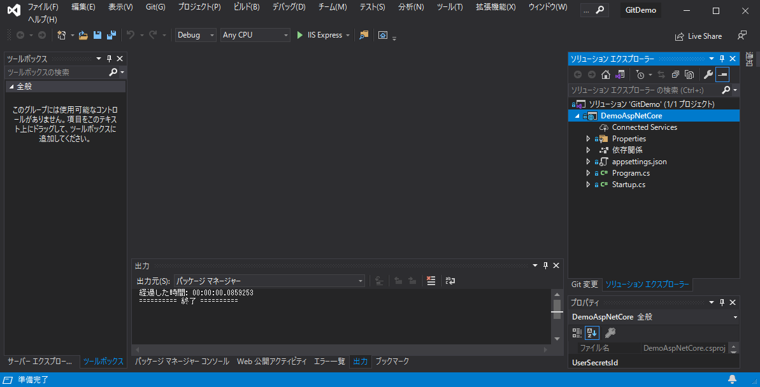Select the ソリューション 'GitDemo' node

(651, 104)
